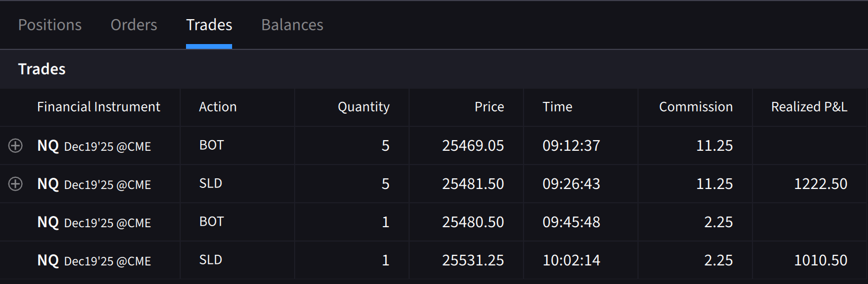Click the Action column header
Viewport: 868px width, 284px height.
click(218, 107)
